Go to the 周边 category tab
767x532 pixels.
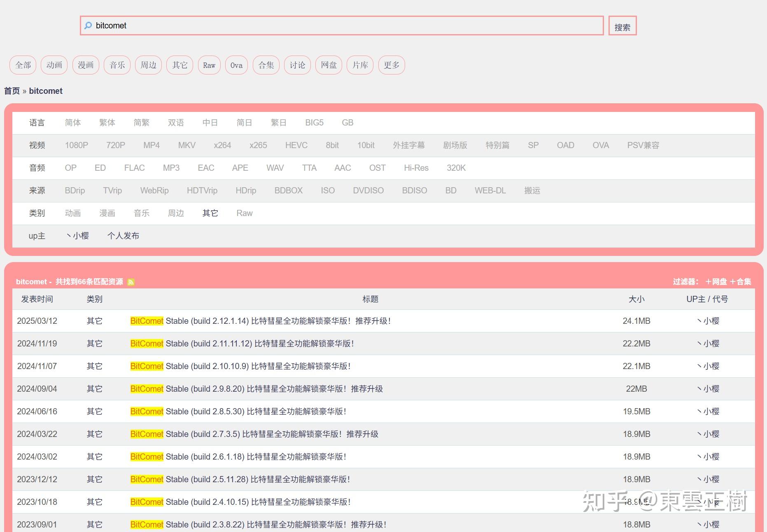pyautogui.click(x=149, y=65)
